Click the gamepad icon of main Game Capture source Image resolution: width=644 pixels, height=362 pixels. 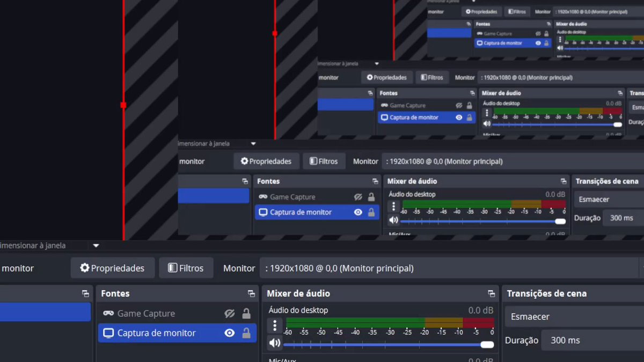(108, 313)
